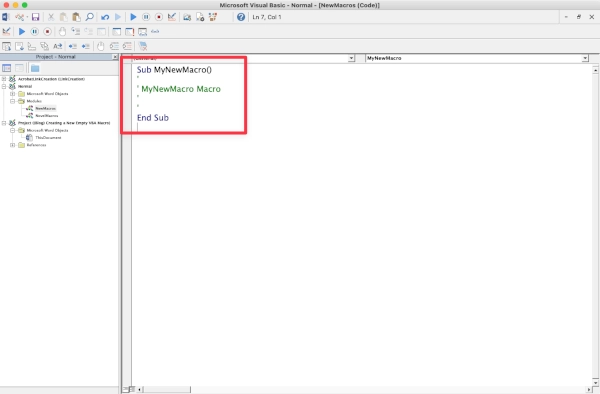Collapse the Normal project node
Image resolution: width=600 pixels, height=394 pixels.
coord(4,86)
